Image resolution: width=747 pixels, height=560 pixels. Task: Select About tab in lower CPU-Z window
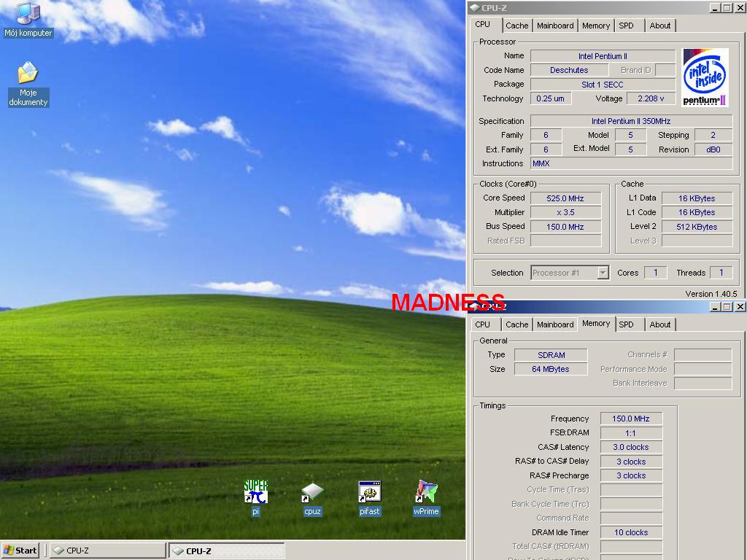[660, 324]
